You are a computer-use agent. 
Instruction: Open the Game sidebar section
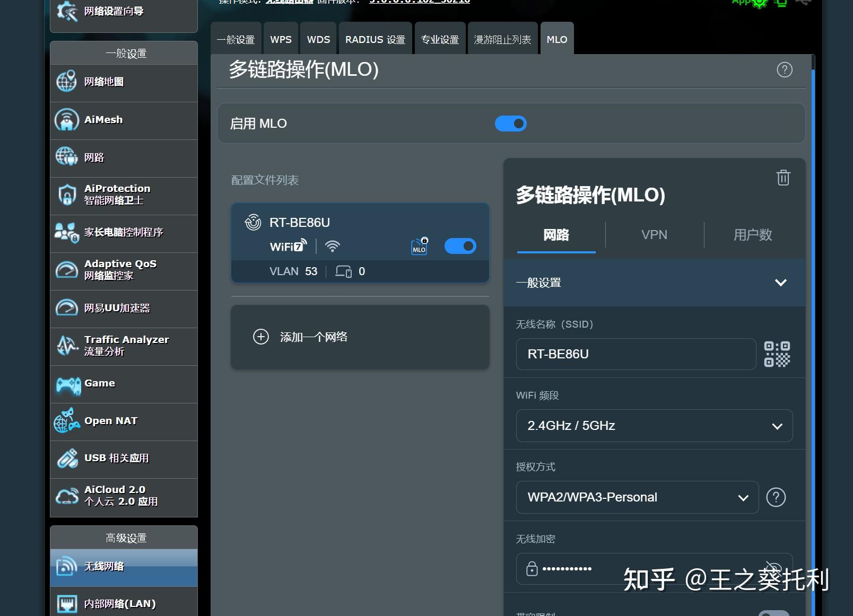pyautogui.click(x=99, y=383)
